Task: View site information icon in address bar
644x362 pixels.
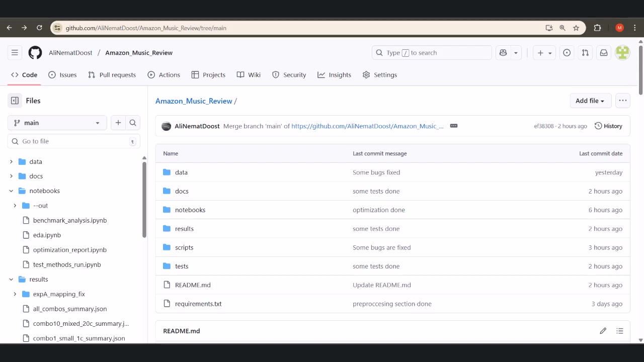Action: click(57, 28)
